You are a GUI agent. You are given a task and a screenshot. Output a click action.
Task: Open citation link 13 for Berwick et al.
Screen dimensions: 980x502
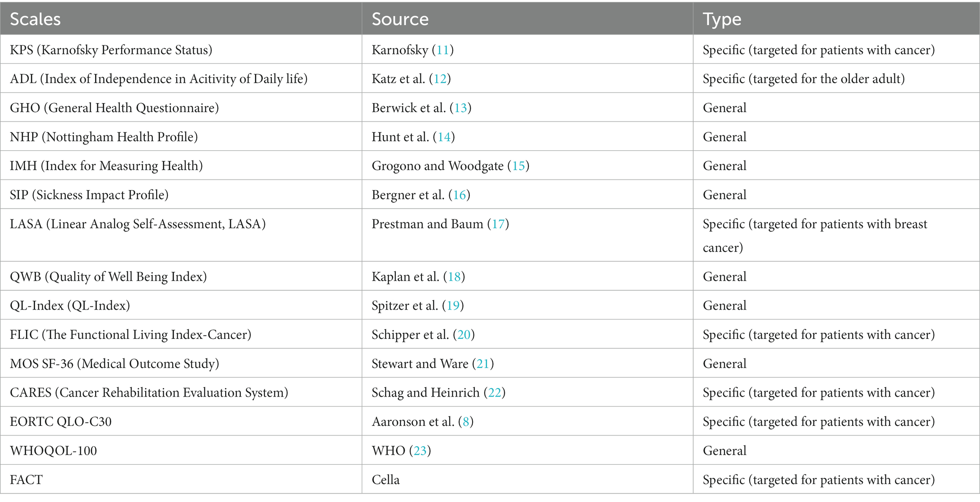461,108
